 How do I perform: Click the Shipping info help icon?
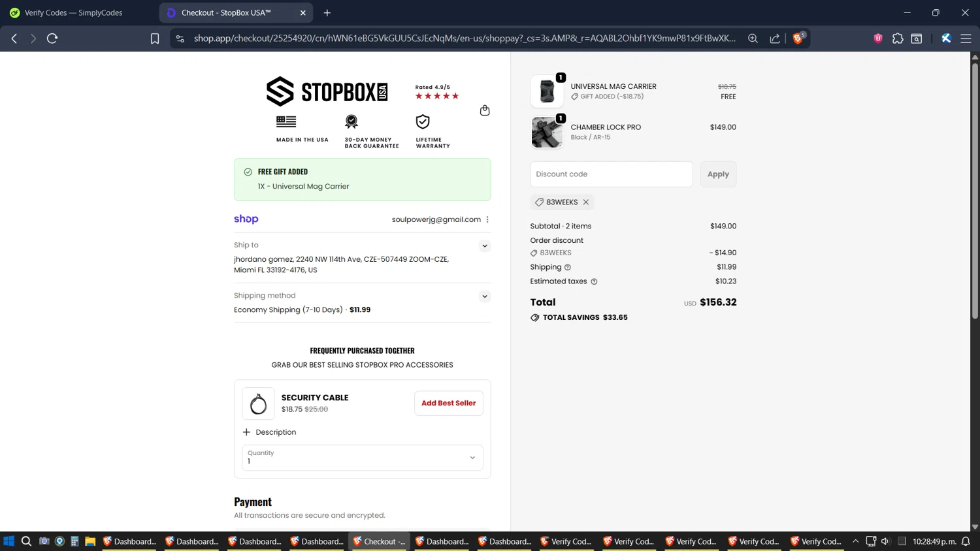[x=568, y=267]
